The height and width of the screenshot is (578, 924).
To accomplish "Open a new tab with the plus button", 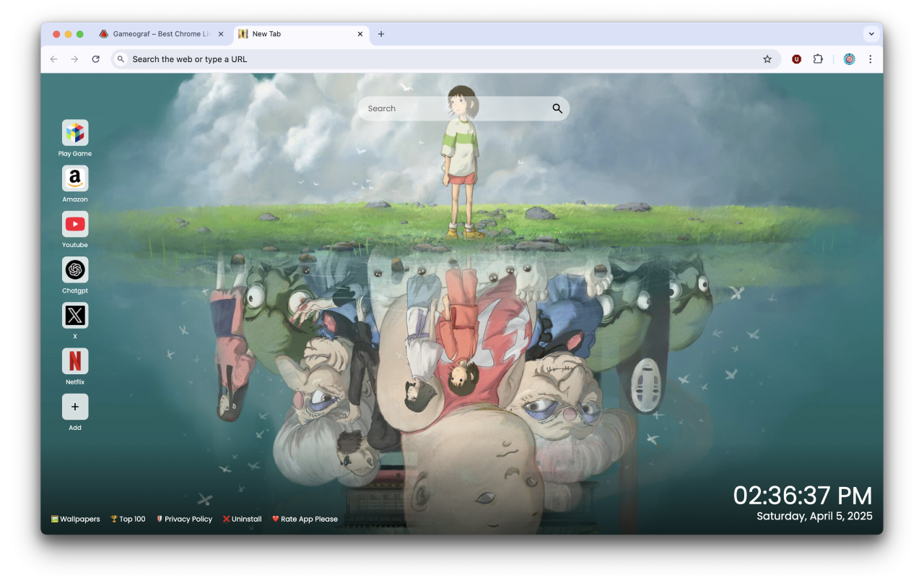I will click(x=381, y=34).
